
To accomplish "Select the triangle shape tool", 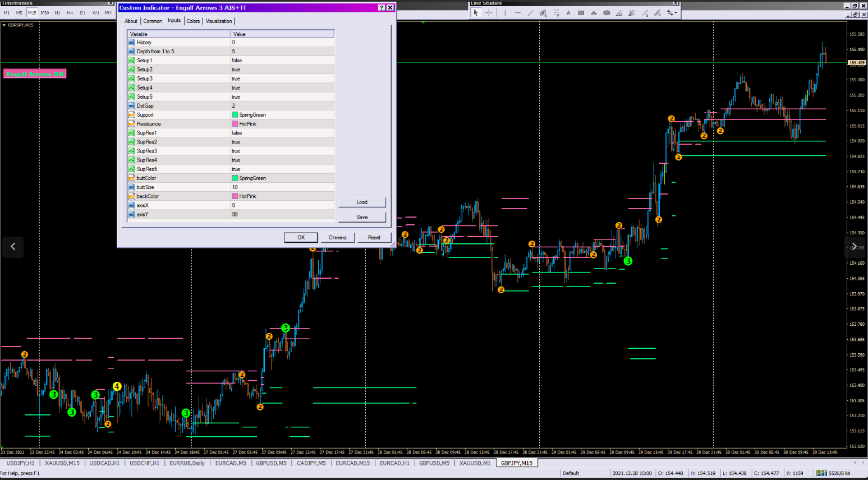I will point(594,13).
